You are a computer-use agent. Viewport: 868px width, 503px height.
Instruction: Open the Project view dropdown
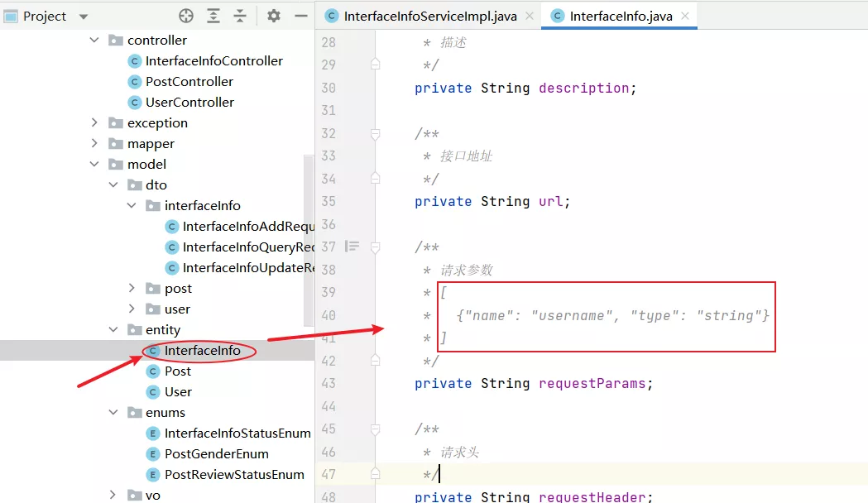[x=84, y=17]
